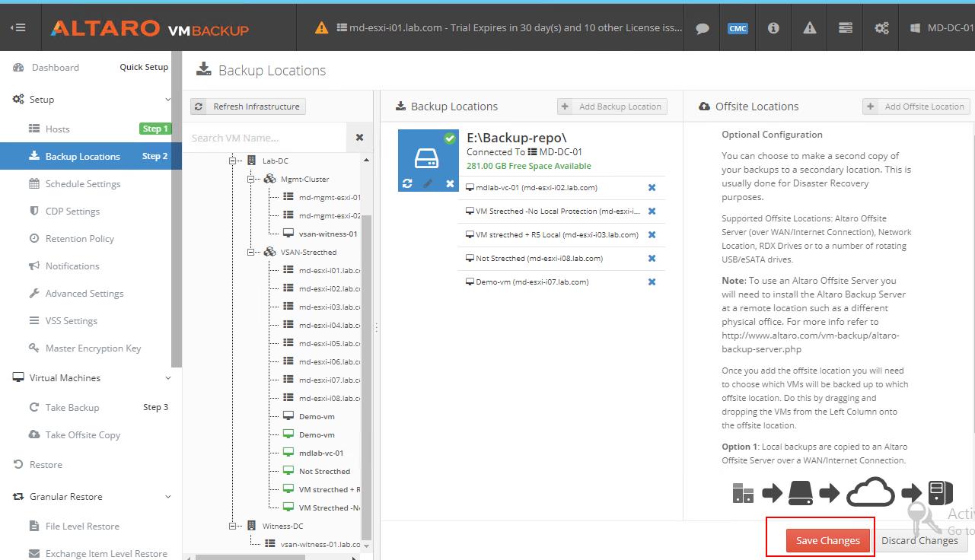This screenshot has width=975, height=560.
Task: Click Refresh Infrastructure button
Action: (x=248, y=107)
